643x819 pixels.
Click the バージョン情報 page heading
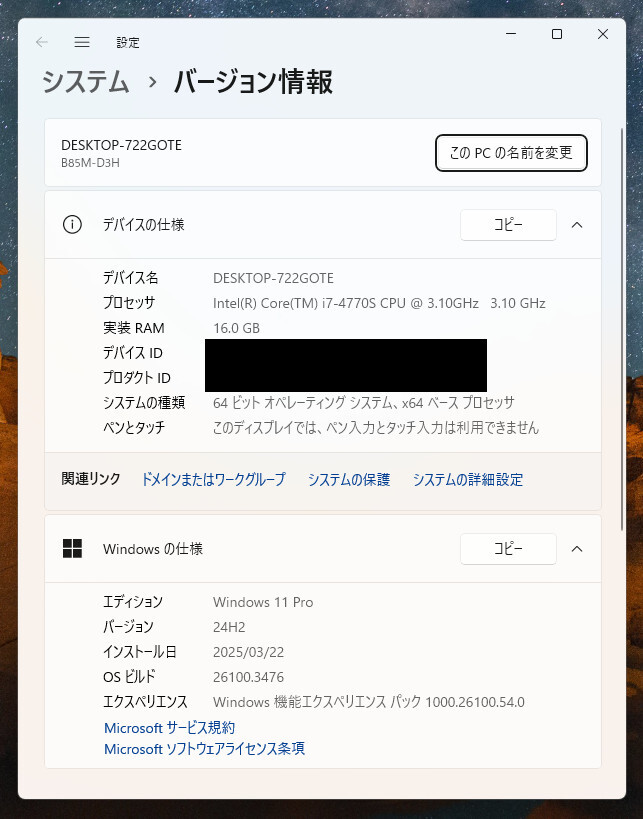click(x=253, y=82)
